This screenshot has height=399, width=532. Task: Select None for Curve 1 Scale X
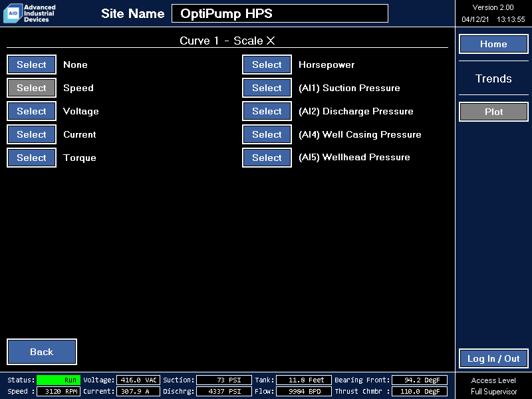[x=31, y=65]
